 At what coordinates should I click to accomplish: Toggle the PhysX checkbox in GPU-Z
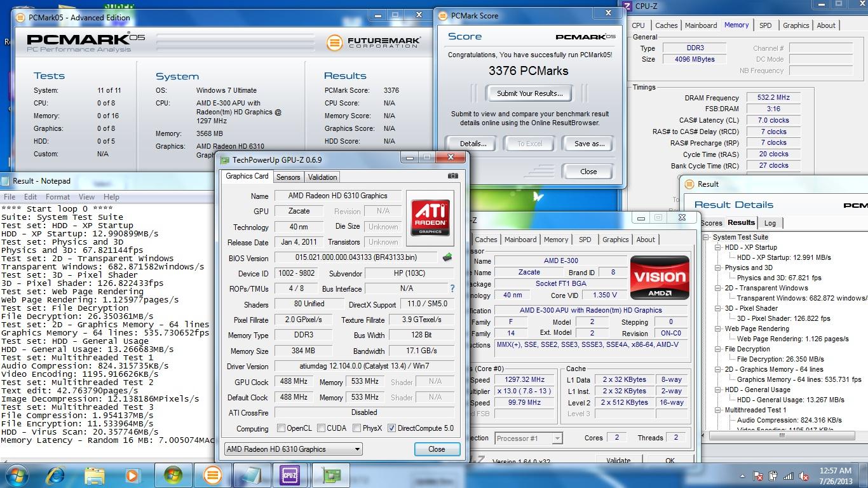[356, 428]
